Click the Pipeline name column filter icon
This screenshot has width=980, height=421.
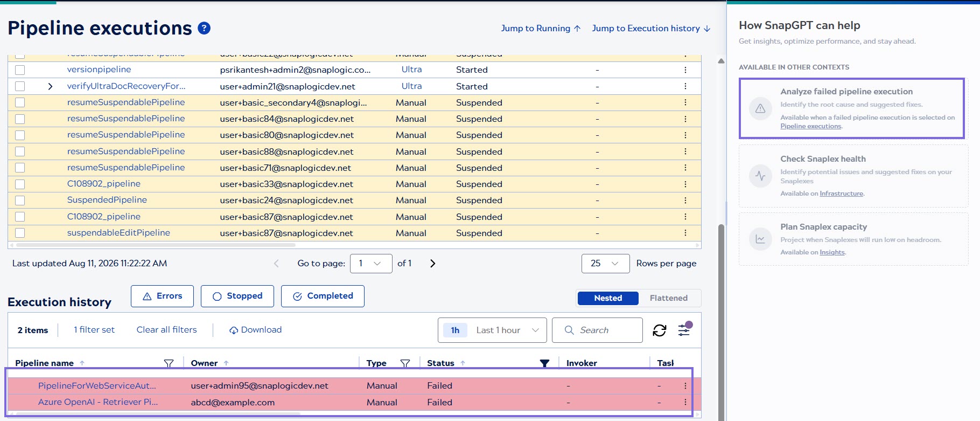tap(169, 363)
